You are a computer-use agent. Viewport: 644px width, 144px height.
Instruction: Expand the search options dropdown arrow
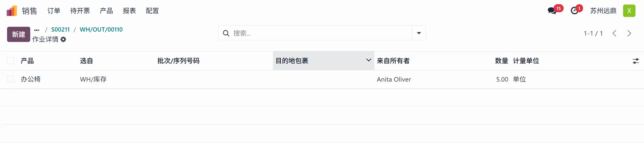tap(419, 33)
